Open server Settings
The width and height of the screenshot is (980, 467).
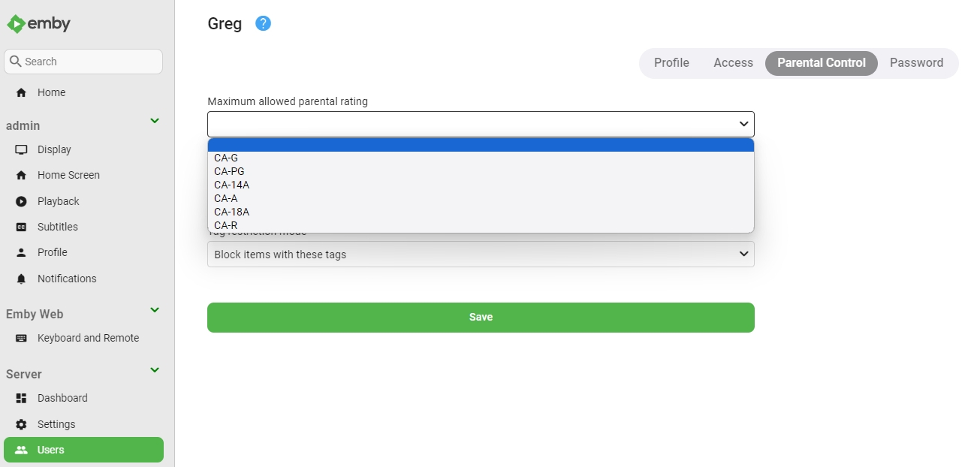point(83,424)
